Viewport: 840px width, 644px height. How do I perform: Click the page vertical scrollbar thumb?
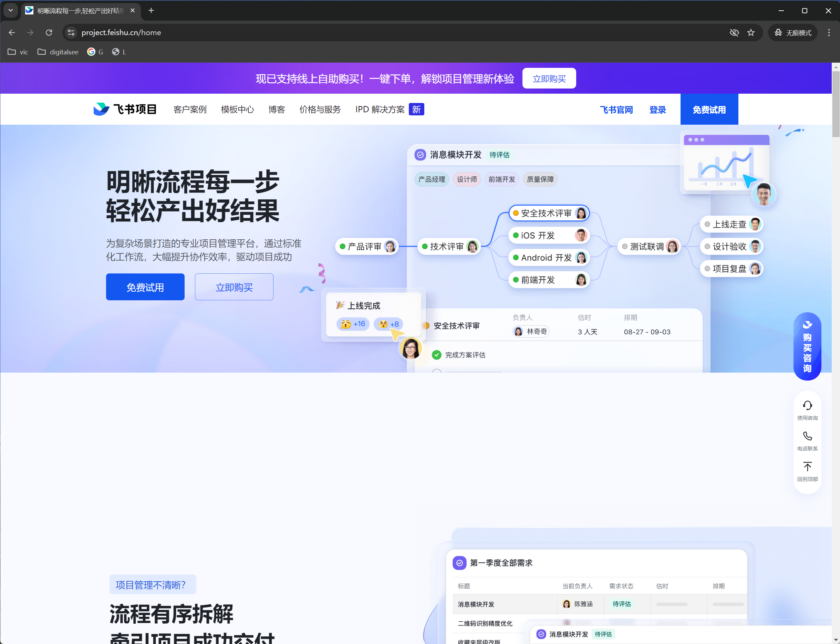click(836, 104)
